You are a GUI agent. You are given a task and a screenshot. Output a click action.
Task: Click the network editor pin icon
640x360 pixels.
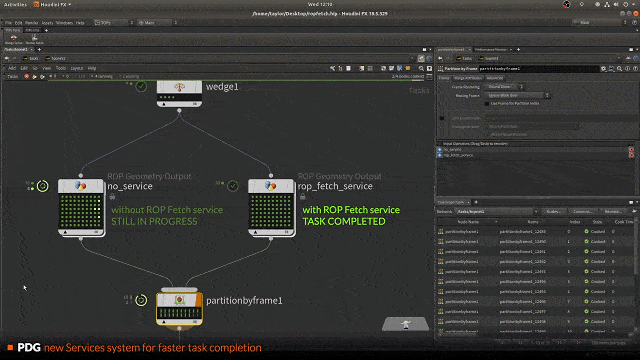click(x=421, y=58)
